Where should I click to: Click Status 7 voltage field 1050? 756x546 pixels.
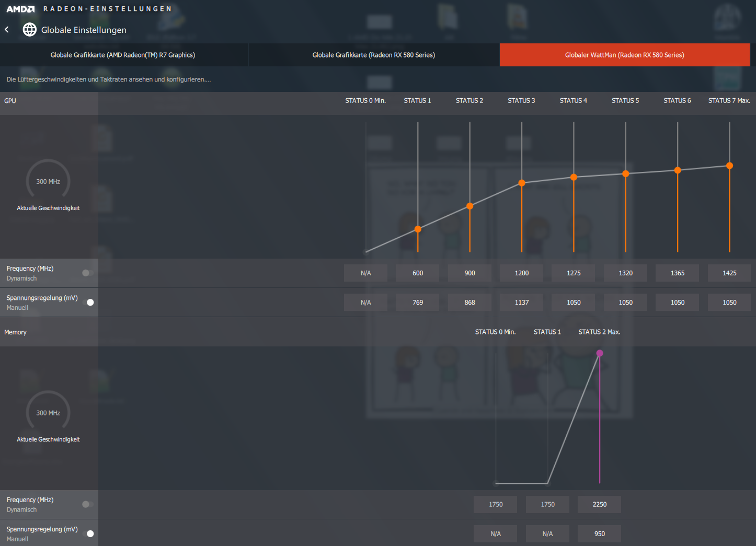click(729, 302)
